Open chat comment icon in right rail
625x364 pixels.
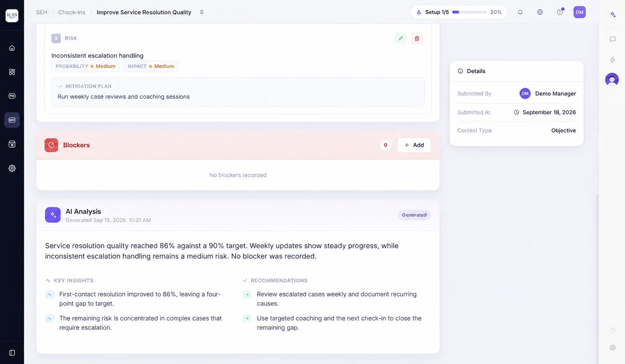coord(612,39)
